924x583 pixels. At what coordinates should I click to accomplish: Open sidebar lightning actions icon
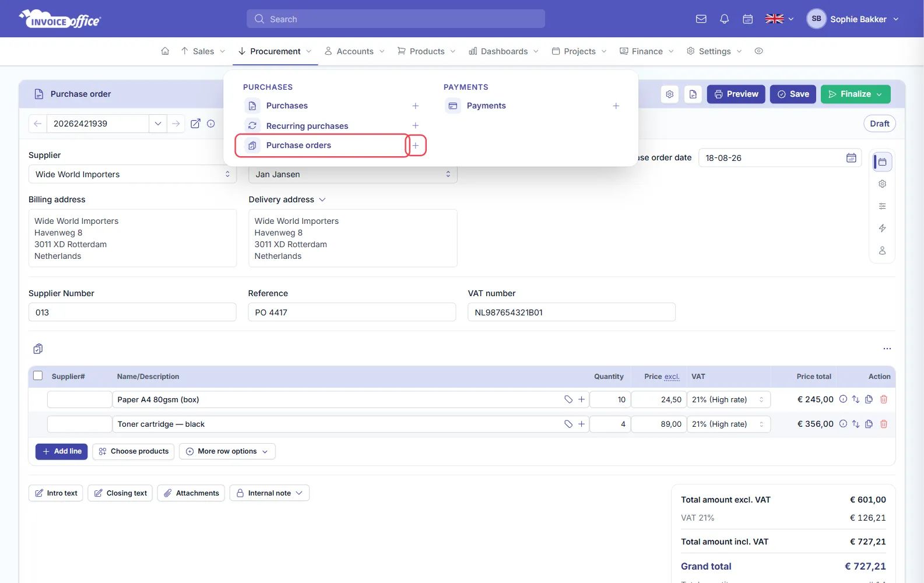882,228
